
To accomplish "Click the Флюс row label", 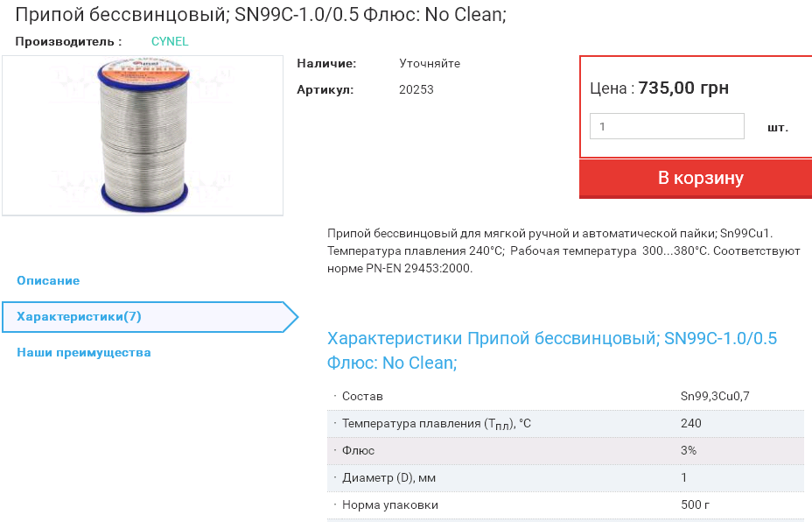I will click(358, 450).
